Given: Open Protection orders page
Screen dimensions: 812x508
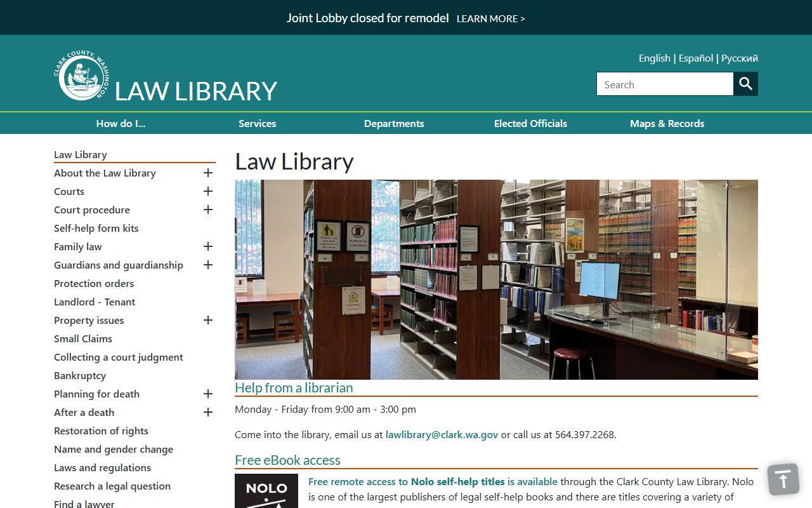Looking at the screenshot, I should coord(94,283).
